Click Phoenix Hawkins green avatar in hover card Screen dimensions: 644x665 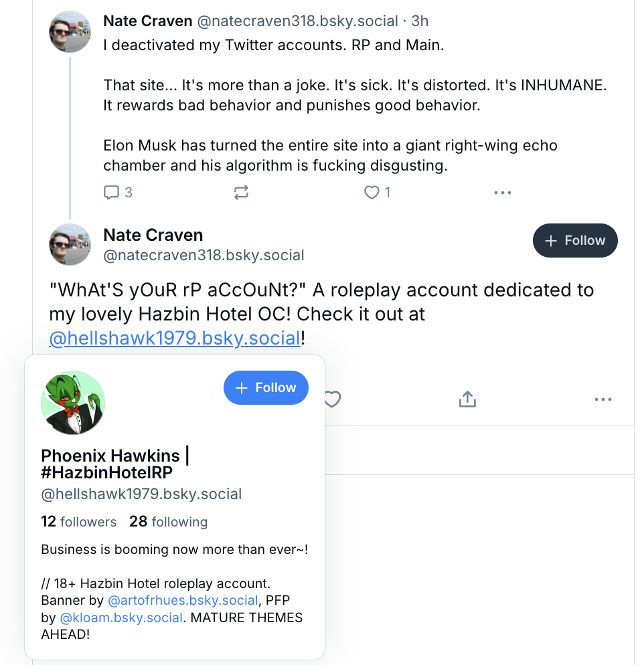coord(73,403)
